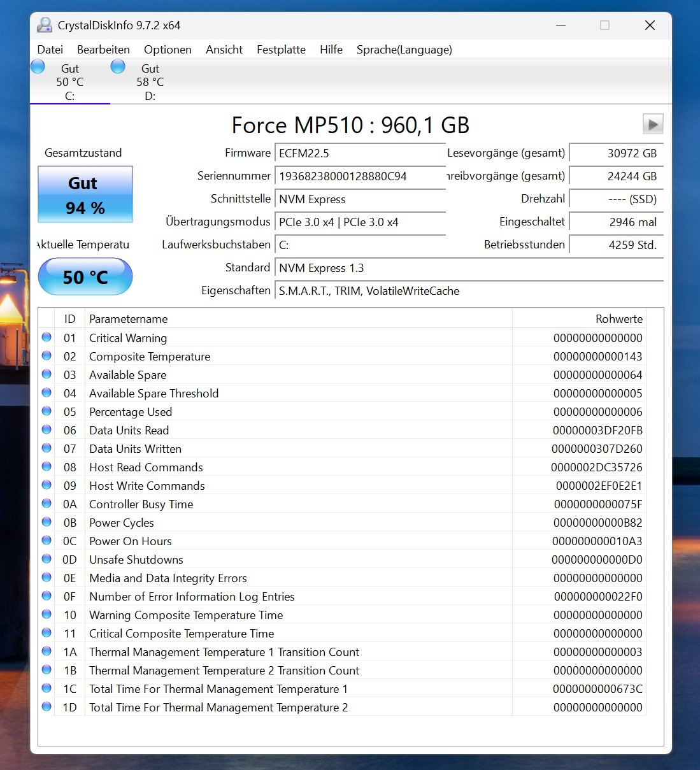Click the Standard NVM Express 1.3 field
Screen dimensions: 700x770
coord(469,268)
